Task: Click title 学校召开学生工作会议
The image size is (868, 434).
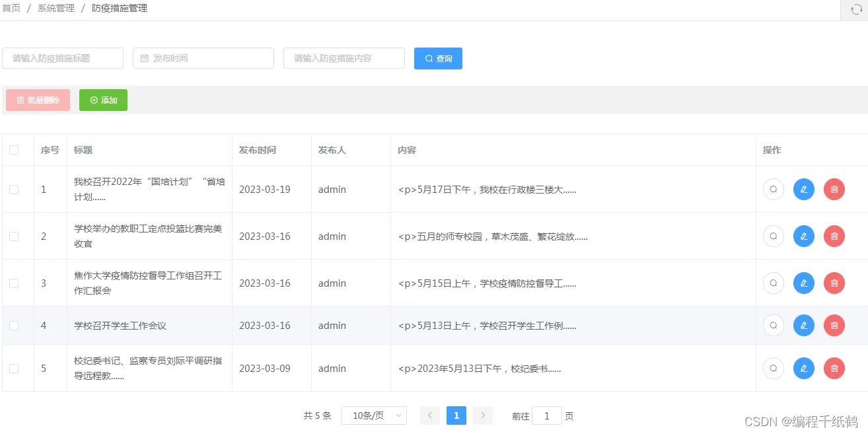Action: 120,326
